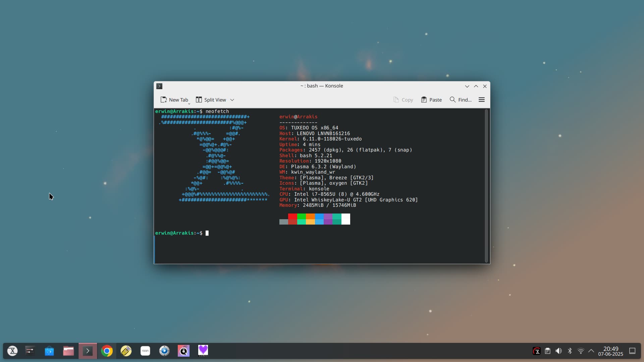Open the TUXEDO Control Center tray icon
Image resolution: width=644 pixels, height=362 pixels.
[537, 351]
